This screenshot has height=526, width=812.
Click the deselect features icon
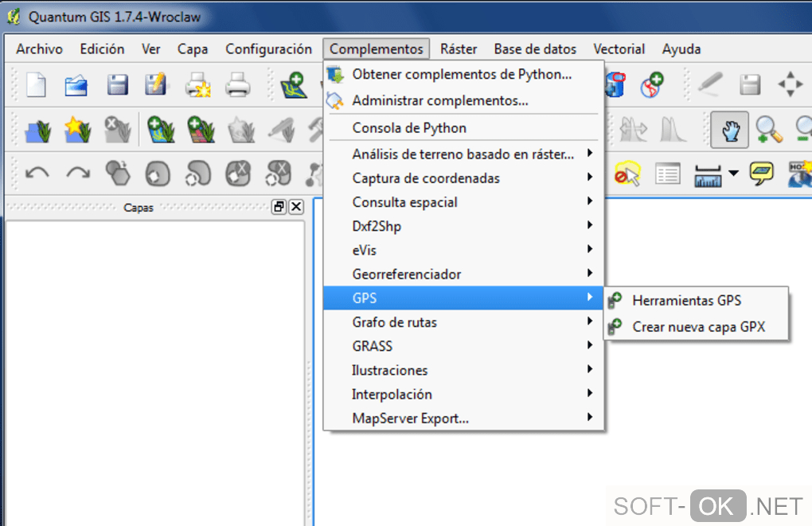(627, 173)
